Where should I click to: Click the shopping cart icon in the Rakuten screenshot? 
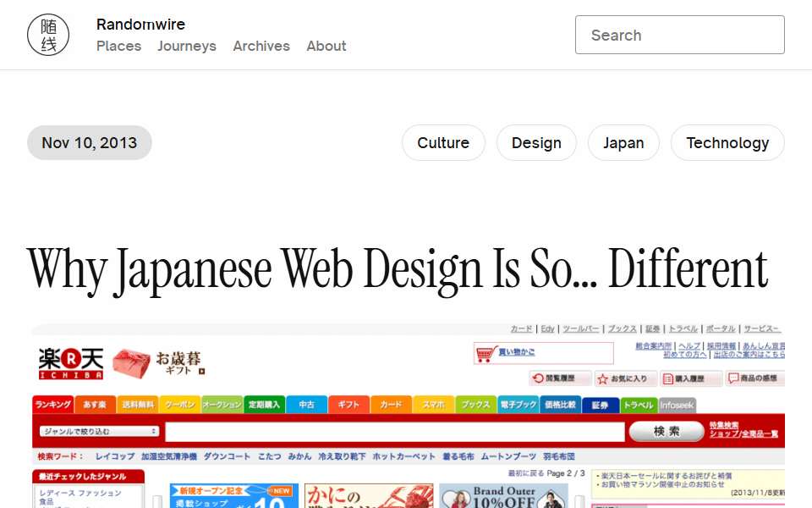pos(486,354)
